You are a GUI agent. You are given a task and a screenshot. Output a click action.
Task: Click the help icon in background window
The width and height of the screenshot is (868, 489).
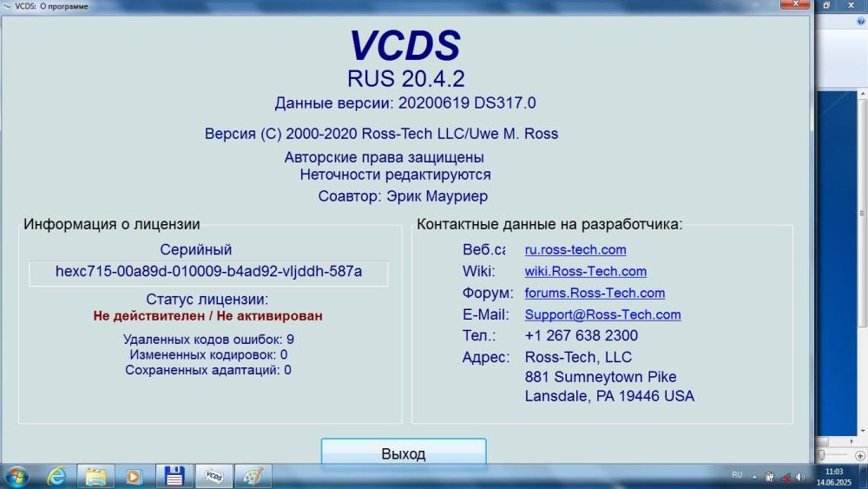click(861, 21)
